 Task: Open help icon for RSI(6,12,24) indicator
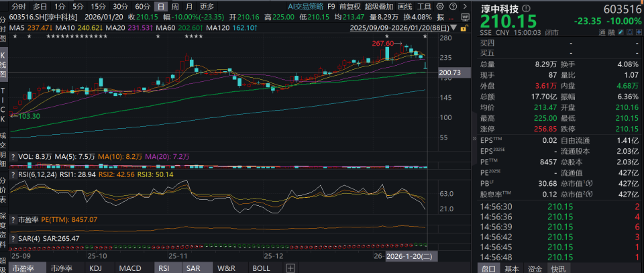click(x=13, y=174)
